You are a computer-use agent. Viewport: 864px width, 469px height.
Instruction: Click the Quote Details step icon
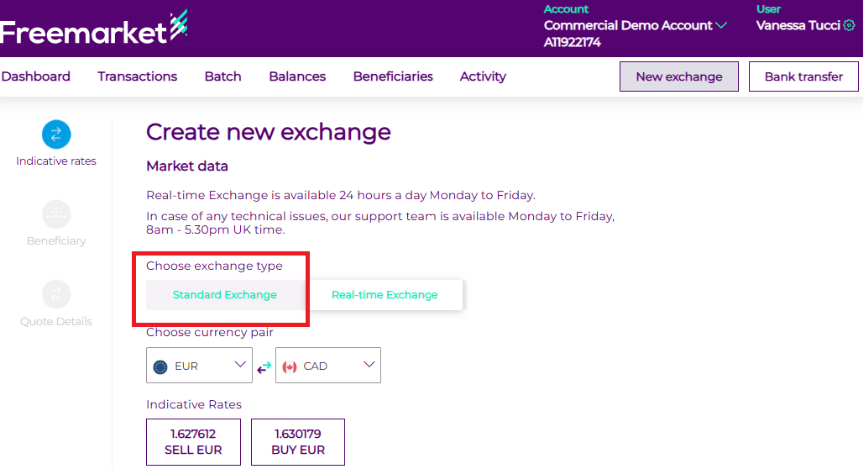click(56, 294)
